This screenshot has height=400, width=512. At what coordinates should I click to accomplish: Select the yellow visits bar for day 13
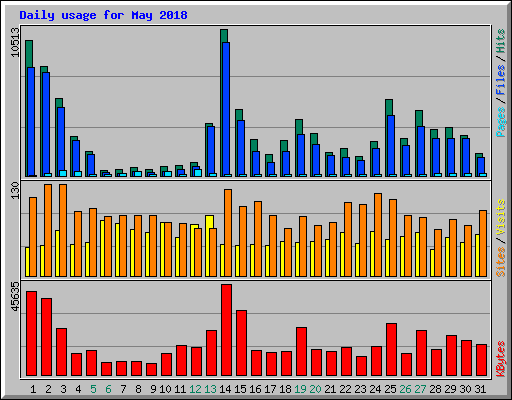(x=209, y=246)
